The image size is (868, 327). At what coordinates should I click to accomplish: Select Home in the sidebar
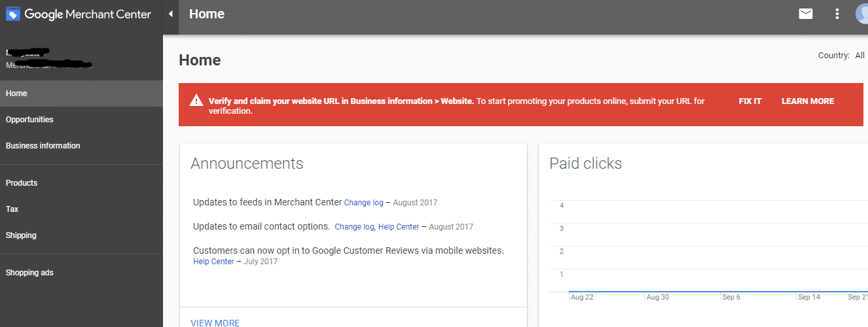(81, 94)
